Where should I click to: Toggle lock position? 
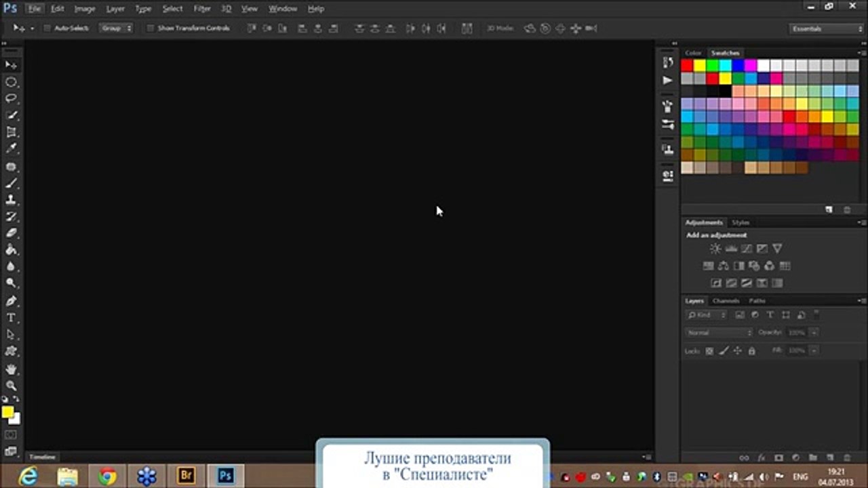(x=738, y=351)
